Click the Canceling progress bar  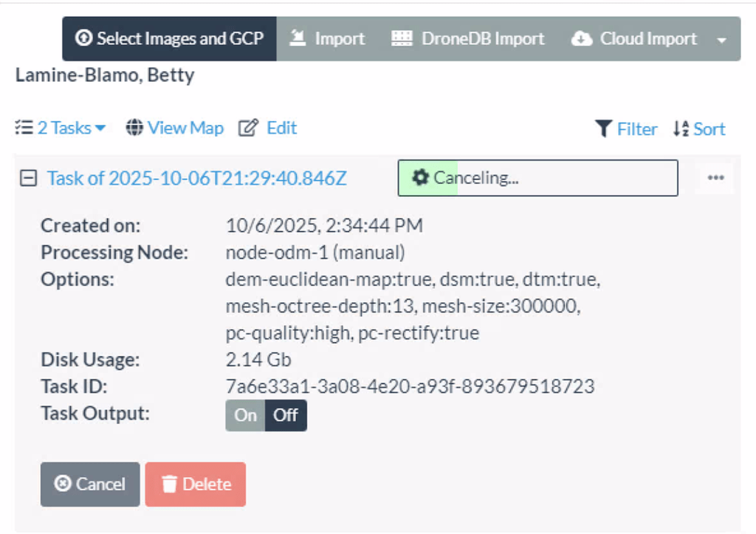[x=537, y=178]
